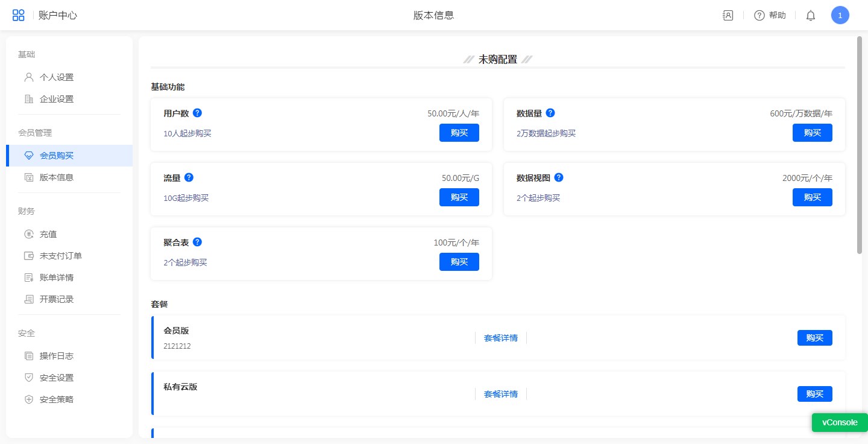Open 充值 in the 财务 section
This screenshot has height=444, width=868.
coord(48,234)
